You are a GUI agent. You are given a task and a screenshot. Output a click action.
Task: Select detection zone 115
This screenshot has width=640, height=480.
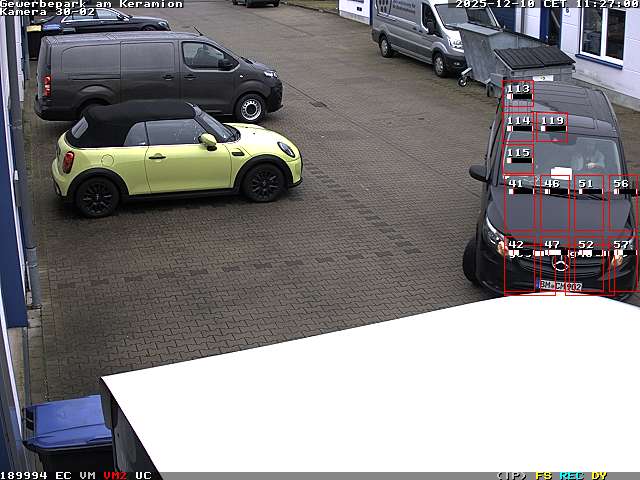[518, 158]
